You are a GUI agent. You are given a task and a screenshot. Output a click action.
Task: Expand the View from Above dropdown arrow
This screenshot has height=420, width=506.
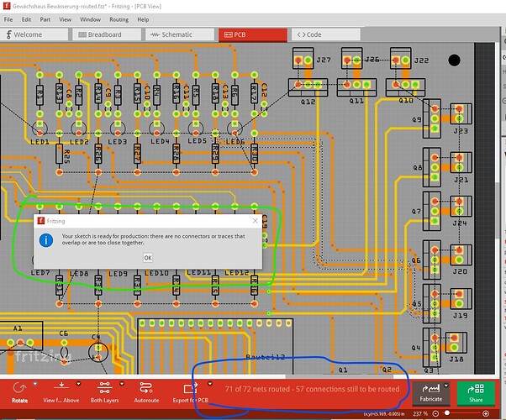(78, 384)
